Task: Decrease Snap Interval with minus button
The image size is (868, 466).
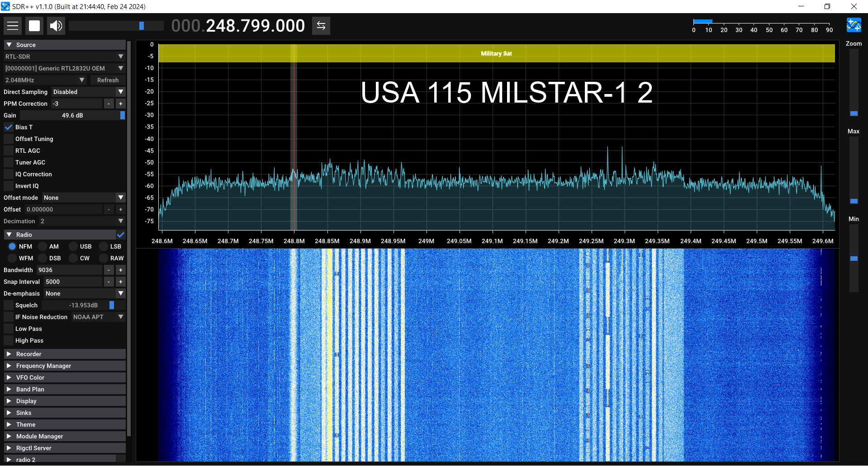Action: click(109, 282)
